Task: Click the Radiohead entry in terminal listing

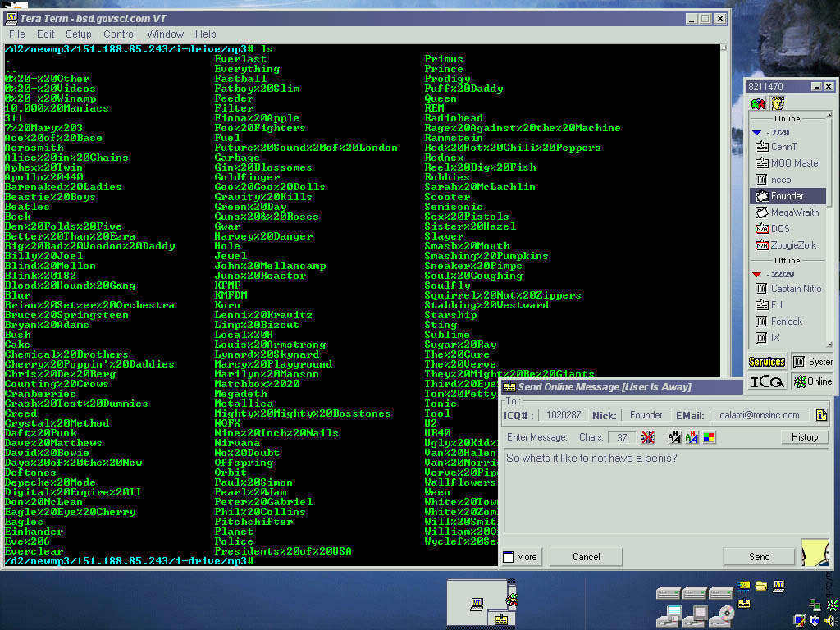Action: [453, 118]
